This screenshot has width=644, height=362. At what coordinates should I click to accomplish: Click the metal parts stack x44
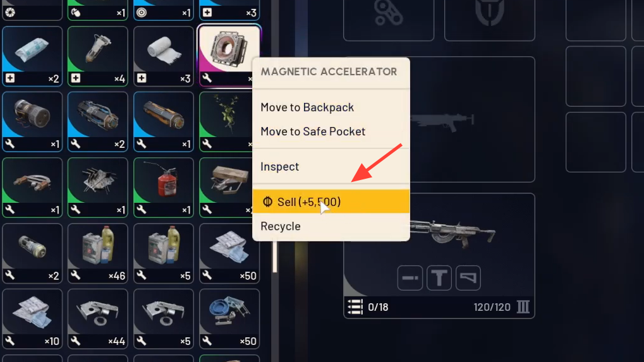click(98, 319)
